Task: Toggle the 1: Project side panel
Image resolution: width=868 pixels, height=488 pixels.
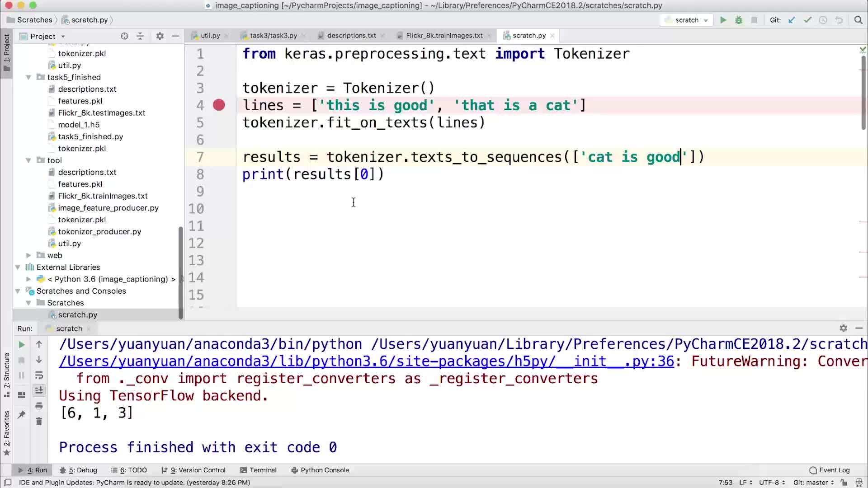Action: (x=6, y=52)
